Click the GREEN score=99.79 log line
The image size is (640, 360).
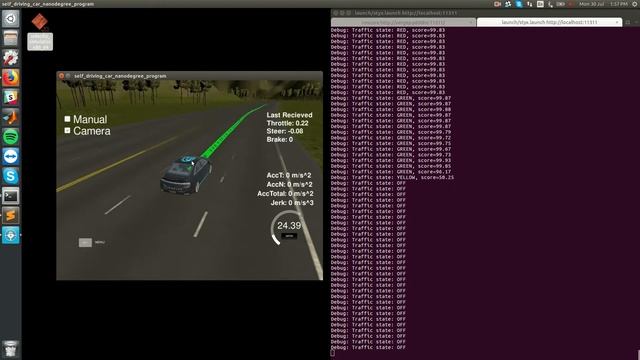pyautogui.click(x=391, y=132)
